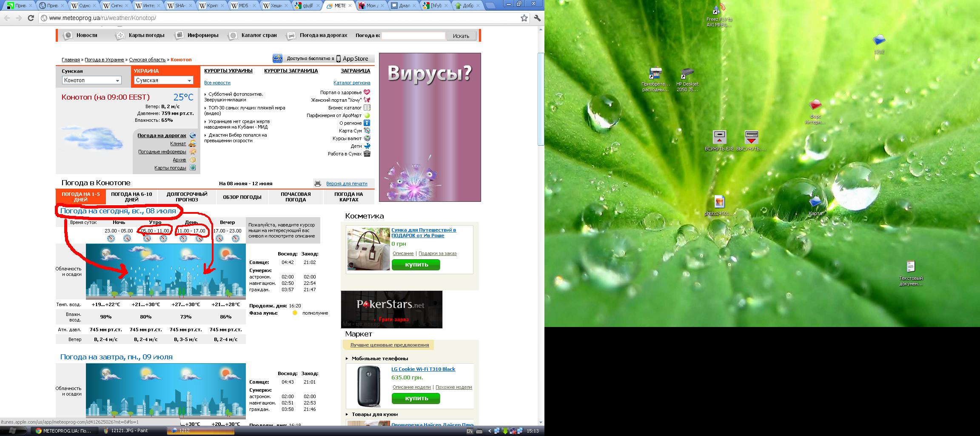The width and height of the screenshot is (980, 436).
Task: Go back with the browser back arrow
Action: pyautogui.click(x=7, y=18)
